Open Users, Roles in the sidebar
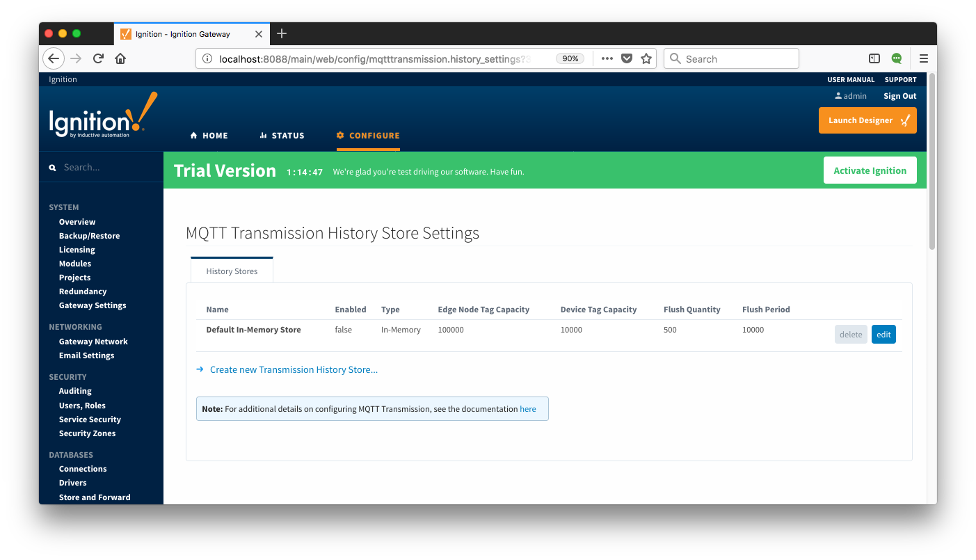976x560 pixels. (82, 406)
